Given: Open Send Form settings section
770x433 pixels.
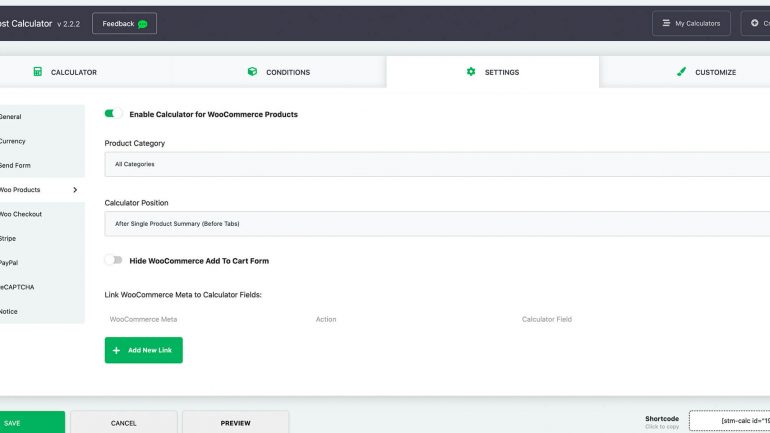Looking at the screenshot, I should point(42,165).
